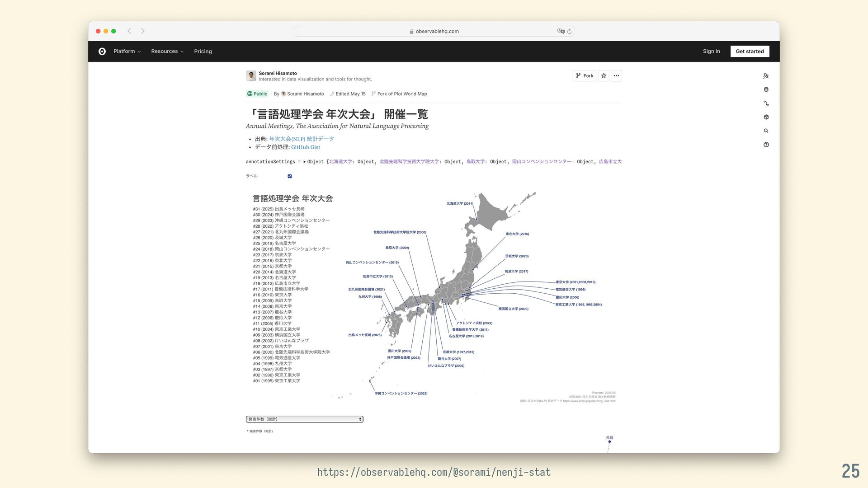Screen dimensions: 868x488
Task: Fork this notebook
Action: pos(584,76)
